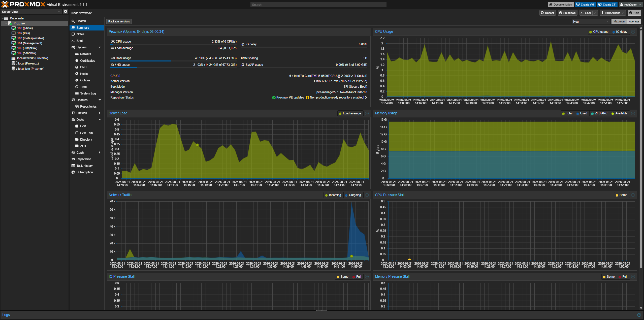Viewport: 644px width, 320px height.
Task: Open the Repositories icon entry
Action: point(77,107)
